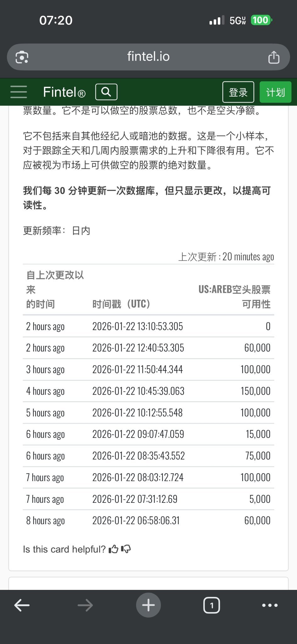This screenshot has height=644, width=297.
Task: Tap the camera lens icon in address bar
Action: tap(22, 57)
